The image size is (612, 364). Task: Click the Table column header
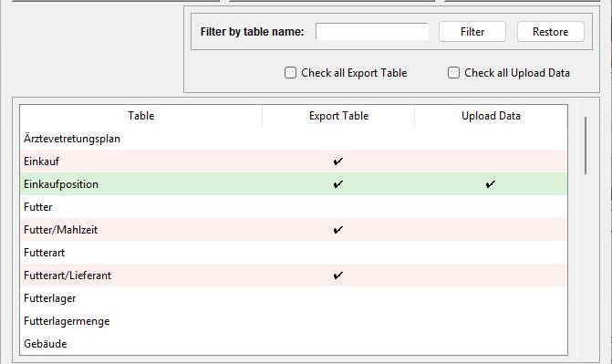tap(140, 116)
